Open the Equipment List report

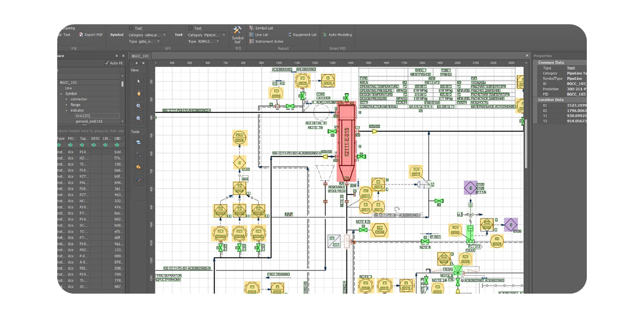[x=302, y=34]
